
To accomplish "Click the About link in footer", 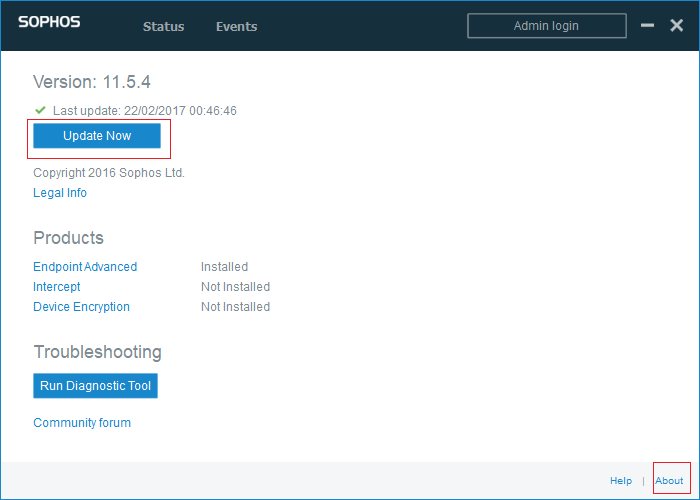I will click(x=669, y=481).
